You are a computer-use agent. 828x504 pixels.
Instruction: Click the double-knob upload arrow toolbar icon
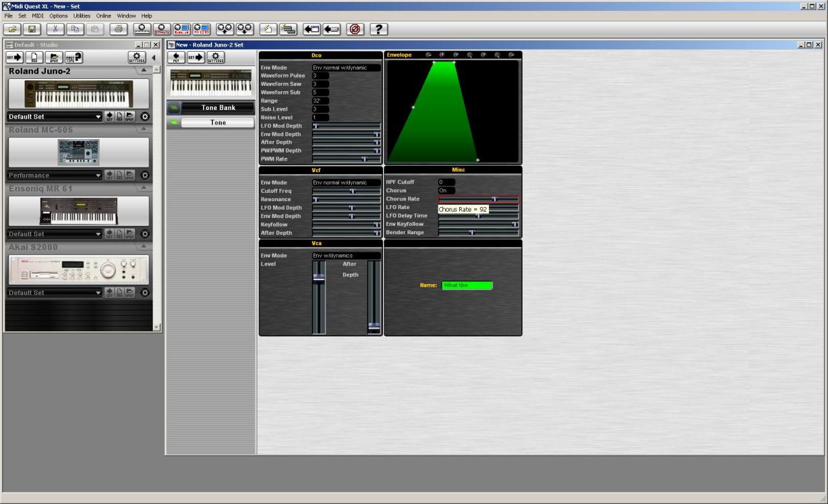point(225,29)
